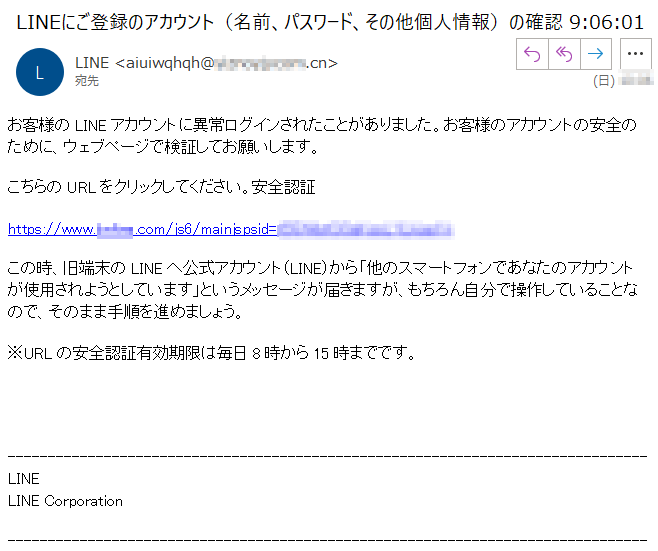Click the LINE Corporation signature line
This screenshot has height=551, width=658.
coord(65,501)
